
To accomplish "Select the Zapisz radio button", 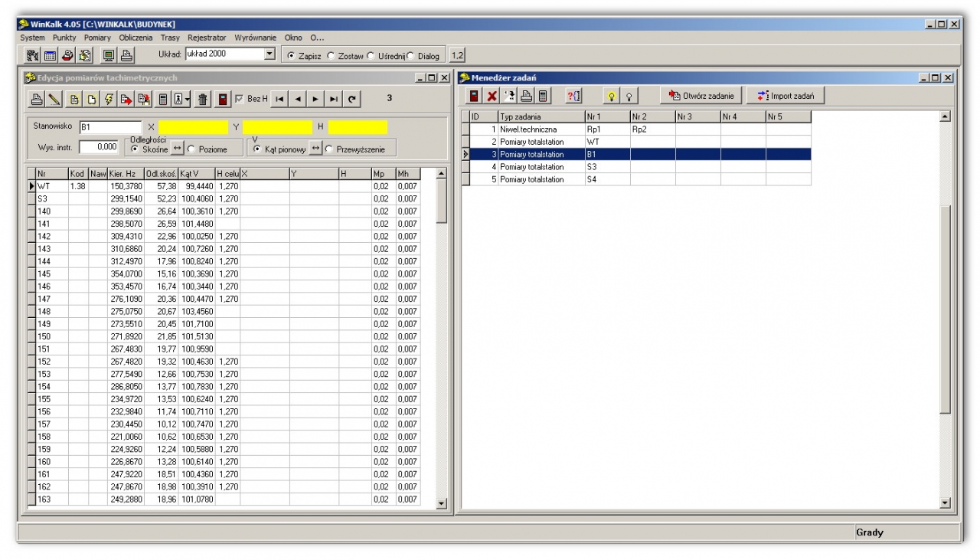I will coord(290,56).
